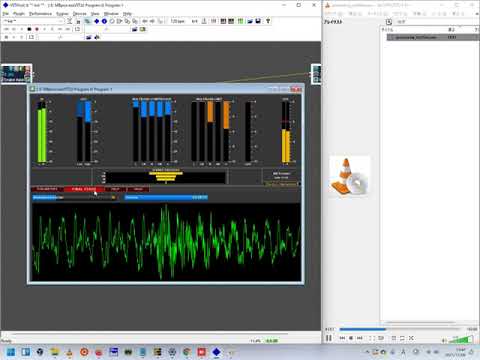Click VLC stop button
The width and height of the screenshot is (480, 360).
(x=351, y=338)
